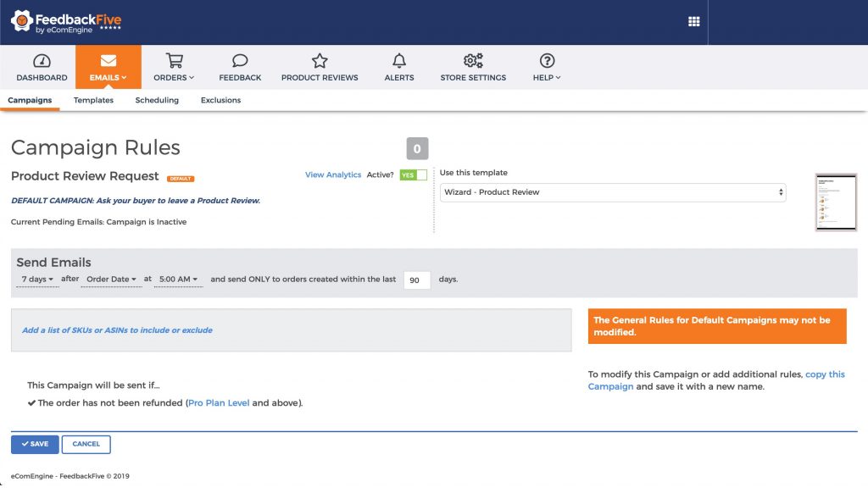
Task: Click the Orders shopping cart icon
Action: click(175, 60)
